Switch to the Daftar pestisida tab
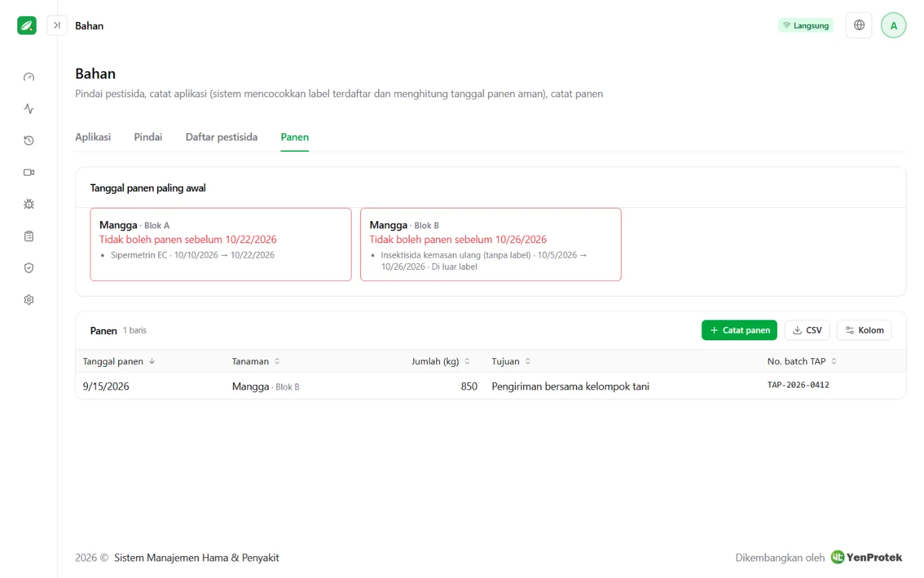The image size is (924, 578). coord(222,137)
